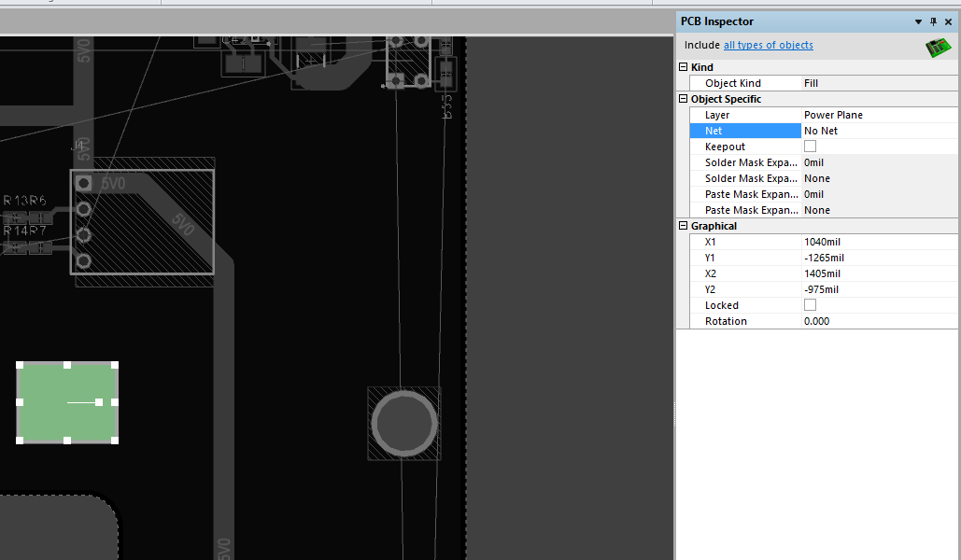This screenshot has height=560, width=961.
Task: Click the Rotation value field
Action: [x=816, y=321]
